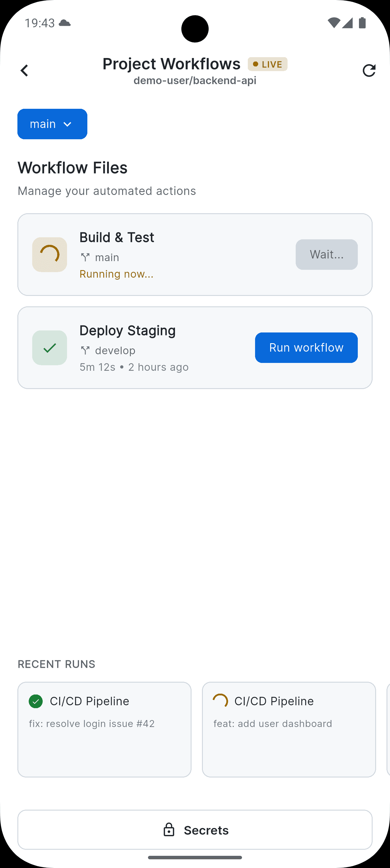
Task: Tap the LIVE status indicator badge
Action: [x=267, y=64]
